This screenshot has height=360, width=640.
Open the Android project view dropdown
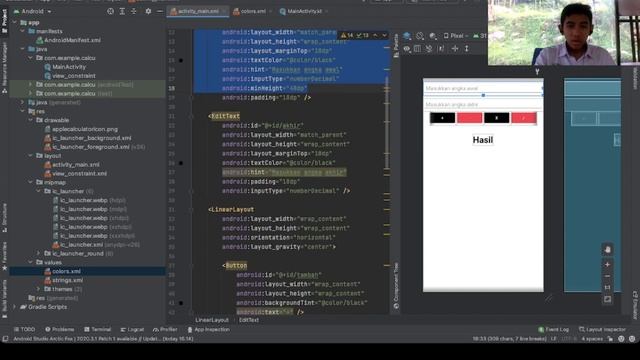[33, 11]
